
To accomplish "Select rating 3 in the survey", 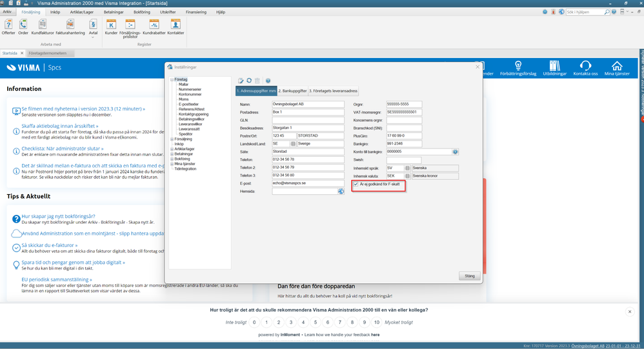I will point(291,323).
